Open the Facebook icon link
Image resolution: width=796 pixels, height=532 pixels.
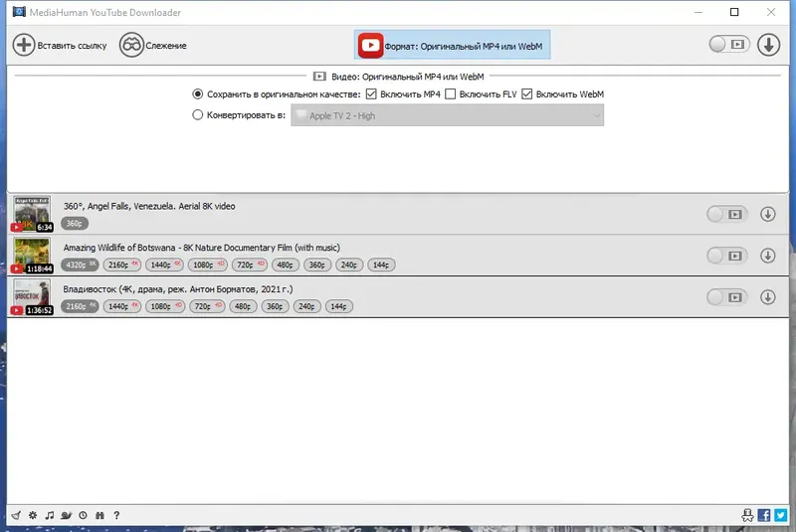764,515
